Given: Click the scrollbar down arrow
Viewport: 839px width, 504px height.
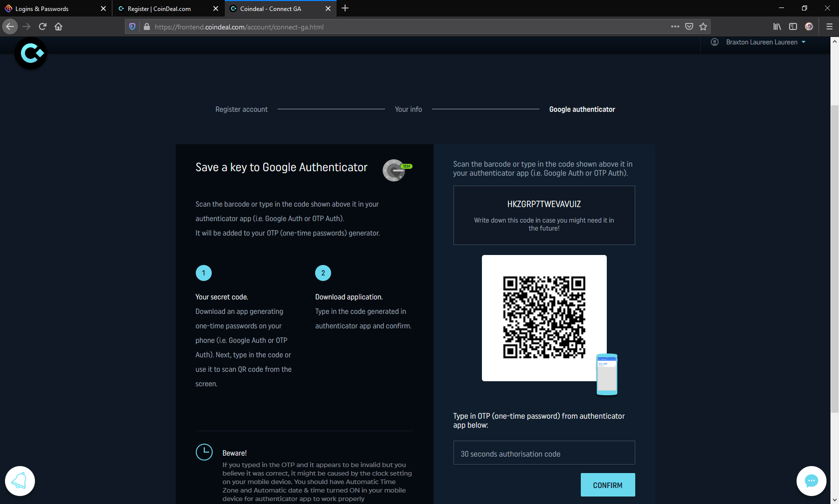Looking at the screenshot, I should pyautogui.click(x=835, y=500).
